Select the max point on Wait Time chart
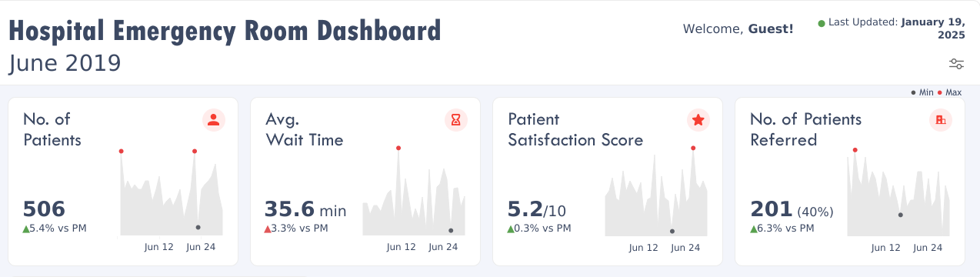This screenshot has height=277, width=980. tap(398, 148)
